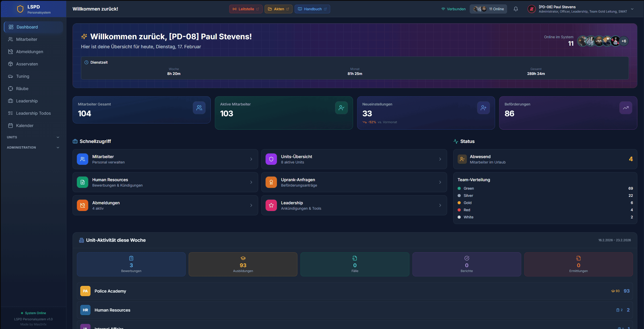Open the Handbuch link
Screen dimensions: 644x329
tap(312, 9)
